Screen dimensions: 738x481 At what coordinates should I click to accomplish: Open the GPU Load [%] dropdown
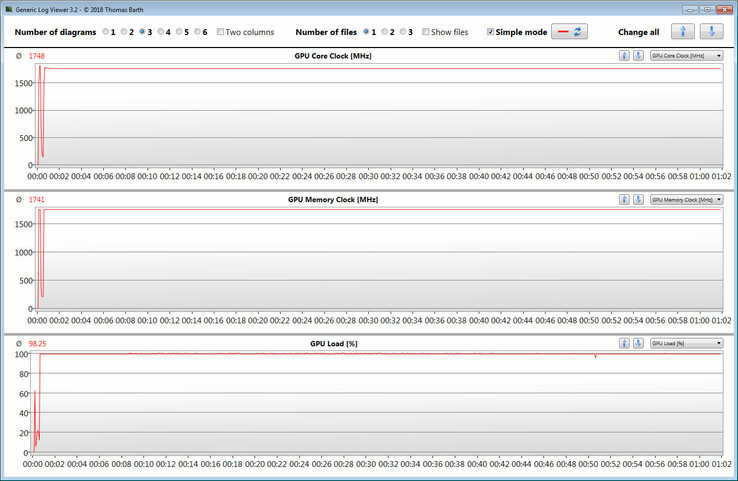coord(687,343)
